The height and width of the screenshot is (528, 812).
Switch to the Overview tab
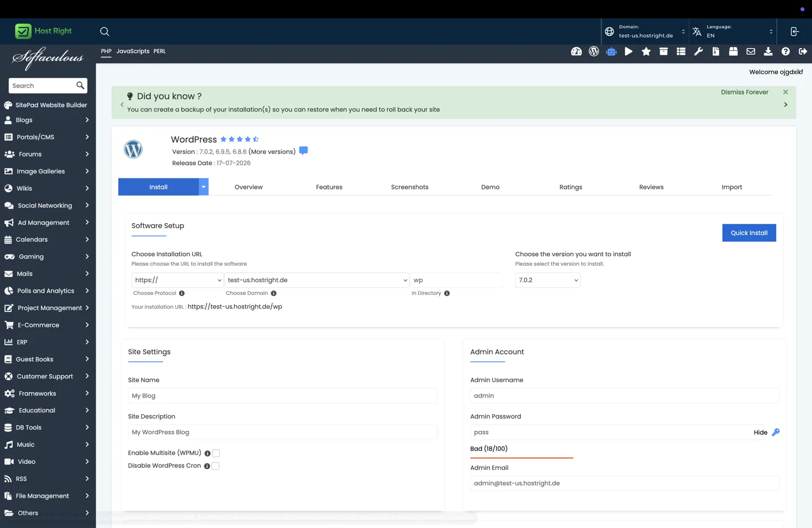click(249, 187)
